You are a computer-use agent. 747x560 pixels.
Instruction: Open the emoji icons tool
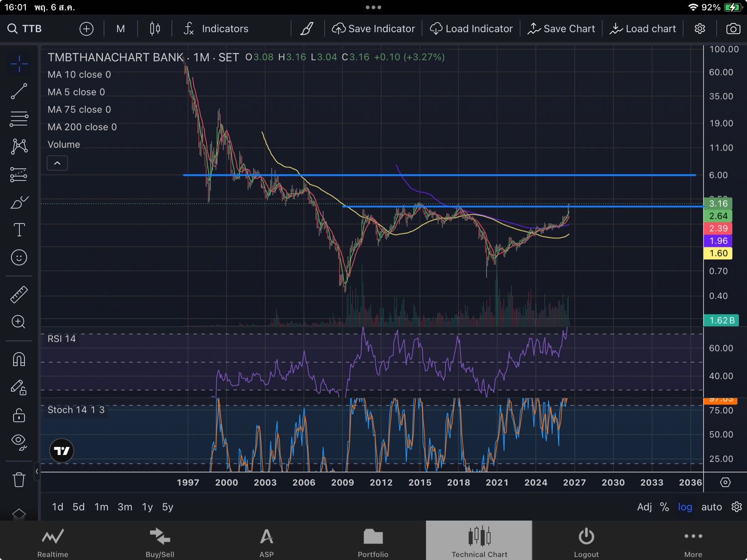[19, 257]
